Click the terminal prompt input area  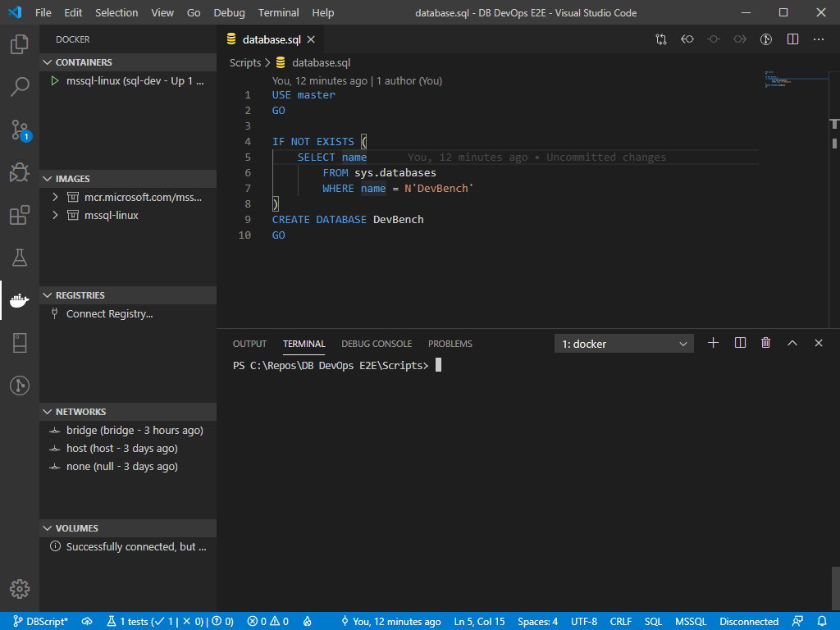438,365
